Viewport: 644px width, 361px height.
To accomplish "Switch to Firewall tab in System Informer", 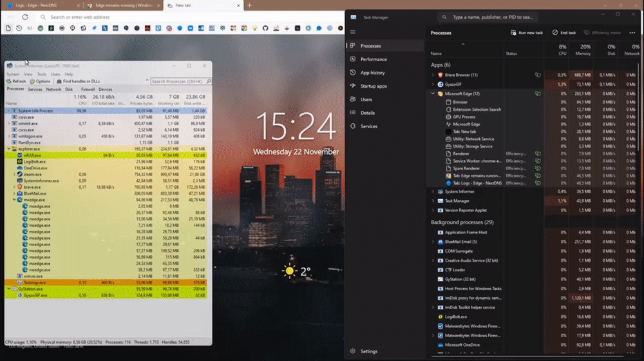I will [88, 89].
